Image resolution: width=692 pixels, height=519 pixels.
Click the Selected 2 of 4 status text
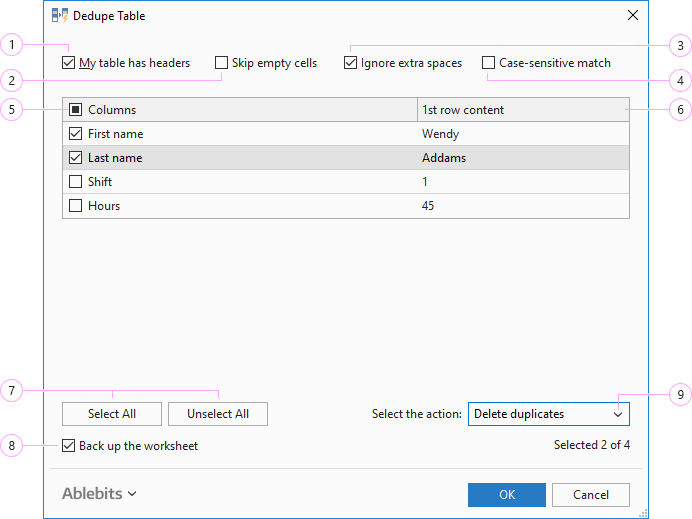pyautogui.click(x=592, y=445)
